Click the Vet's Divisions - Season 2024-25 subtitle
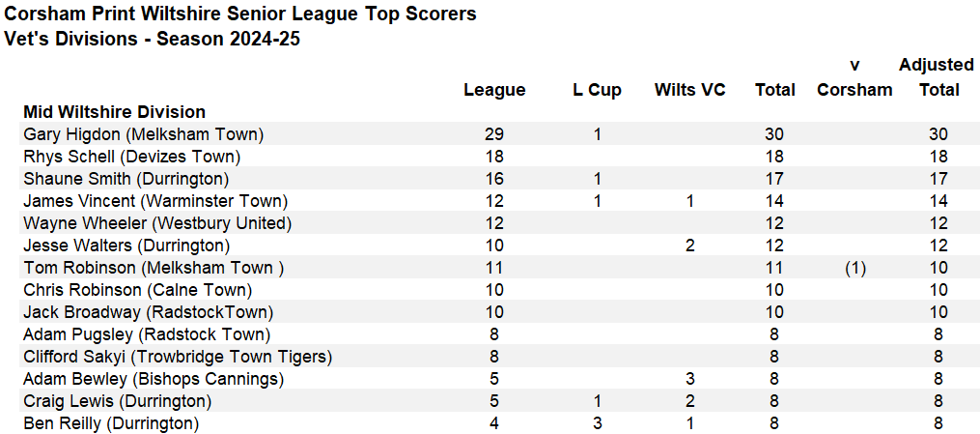 tap(152, 39)
